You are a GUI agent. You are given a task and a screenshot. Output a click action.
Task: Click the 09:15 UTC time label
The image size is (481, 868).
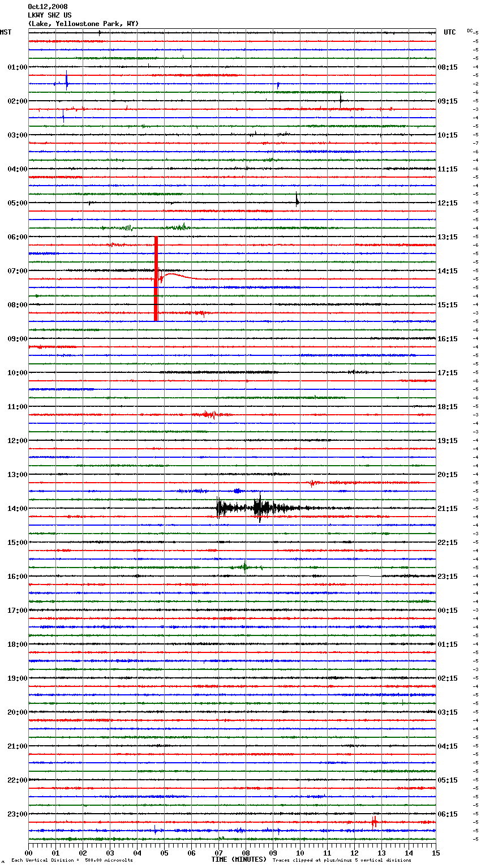click(448, 101)
